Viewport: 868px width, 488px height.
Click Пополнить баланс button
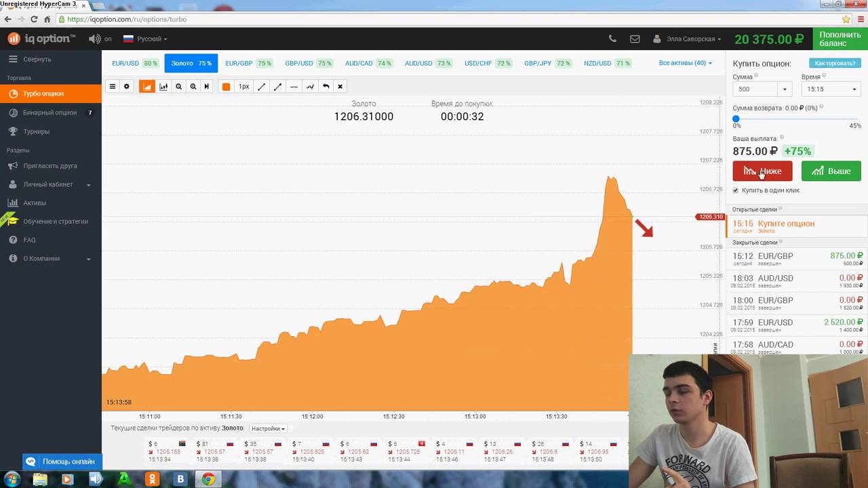point(840,39)
